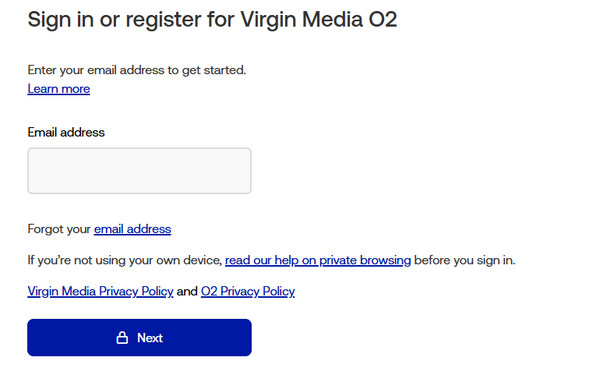Open the forgot email address link

[x=132, y=229]
